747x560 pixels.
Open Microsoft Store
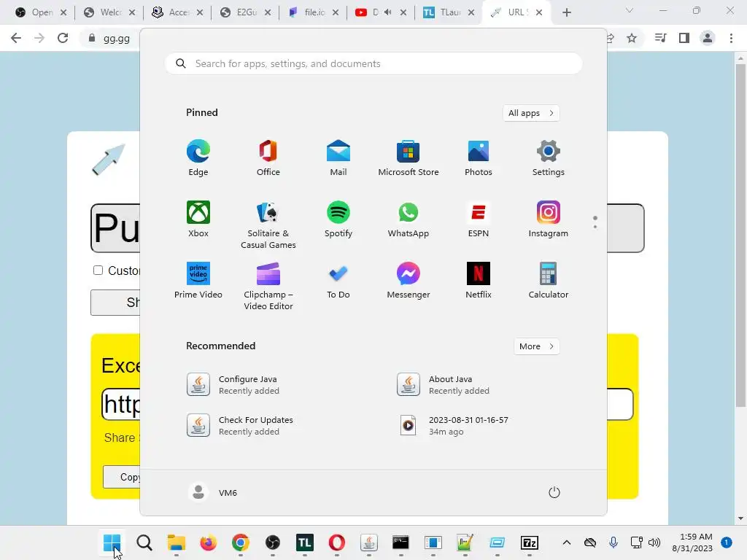tap(409, 158)
